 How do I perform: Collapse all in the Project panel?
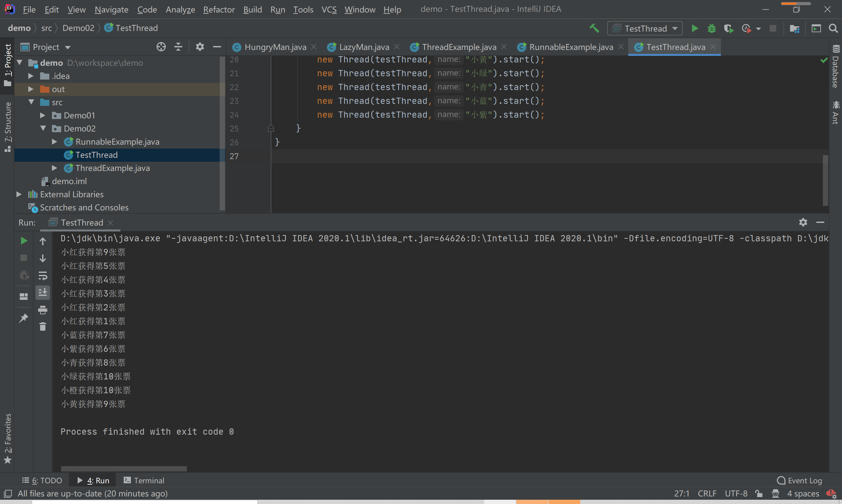tap(178, 47)
